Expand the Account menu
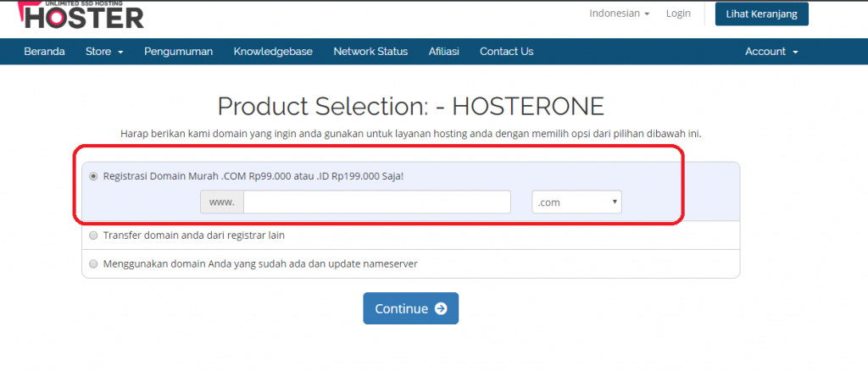 pyautogui.click(x=771, y=52)
